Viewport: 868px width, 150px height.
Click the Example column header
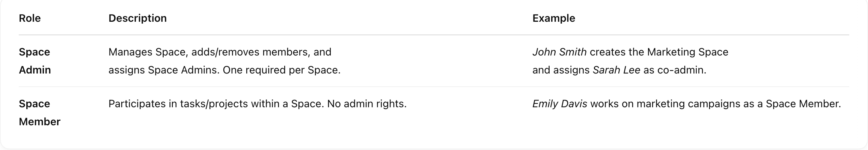(x=554, y=18)
